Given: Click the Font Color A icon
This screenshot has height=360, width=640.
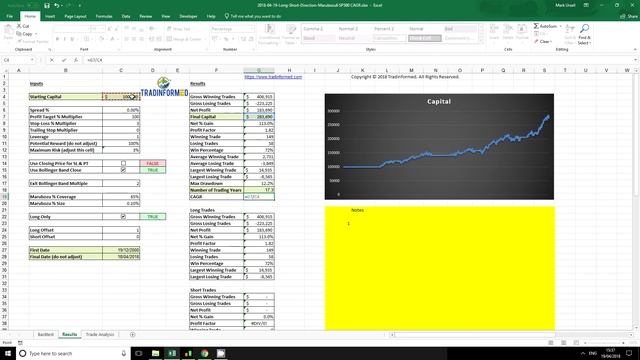Looking at the screenshot, I should (112, 39).
